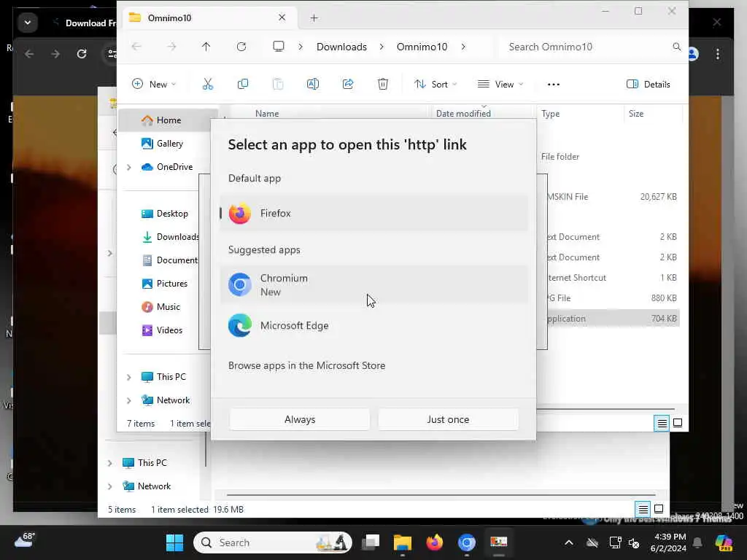Sort by the Size column header
This screenshot has width=747, height=560.
coord(636,113)
